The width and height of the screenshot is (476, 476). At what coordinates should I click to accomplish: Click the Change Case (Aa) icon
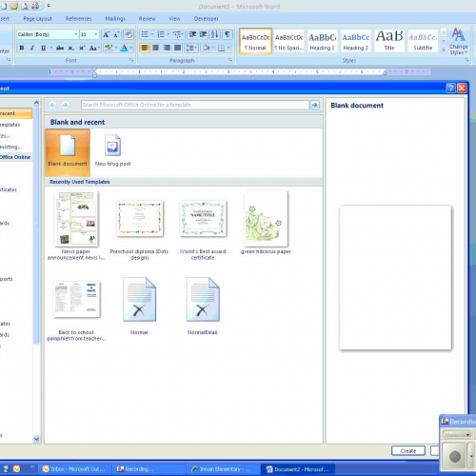click(94, 48)
